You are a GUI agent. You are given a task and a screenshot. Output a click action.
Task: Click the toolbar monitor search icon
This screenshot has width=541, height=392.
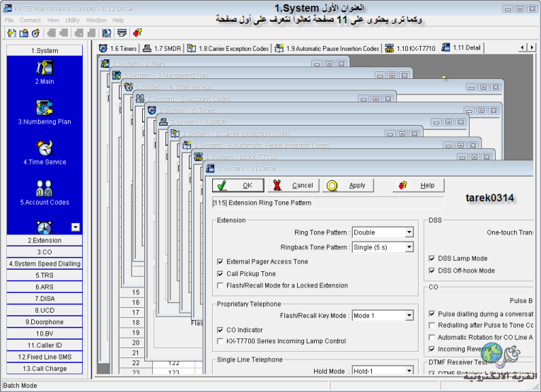(x=107, y=33)
